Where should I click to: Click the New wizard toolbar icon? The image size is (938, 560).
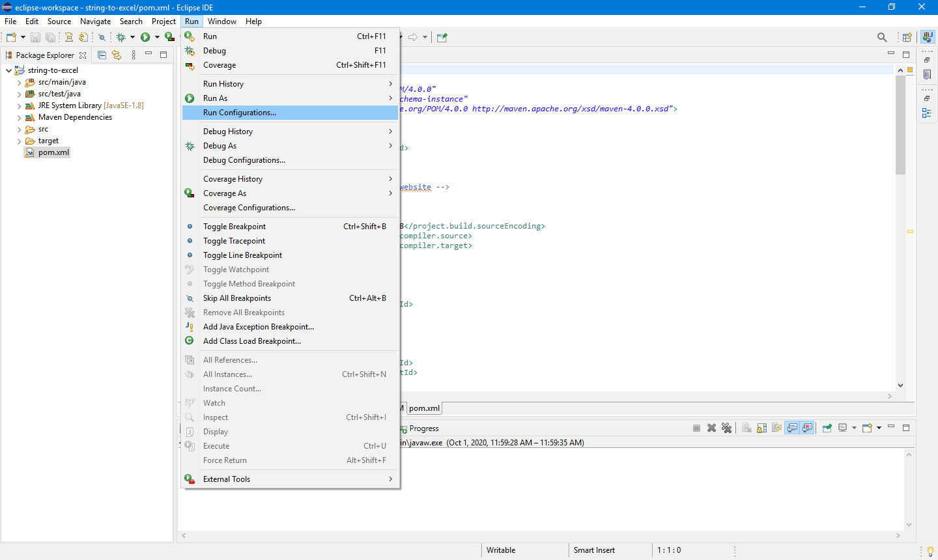click(11, 37)
